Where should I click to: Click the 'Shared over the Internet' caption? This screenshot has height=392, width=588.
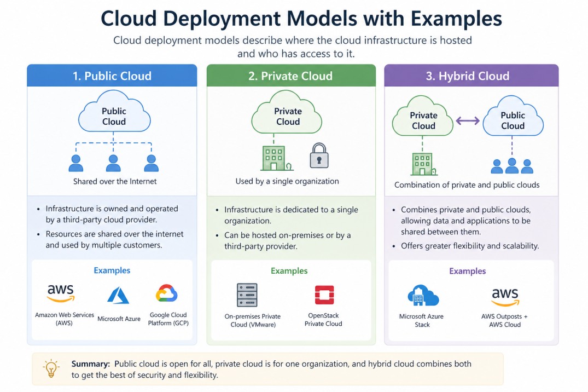coord(115,181)
